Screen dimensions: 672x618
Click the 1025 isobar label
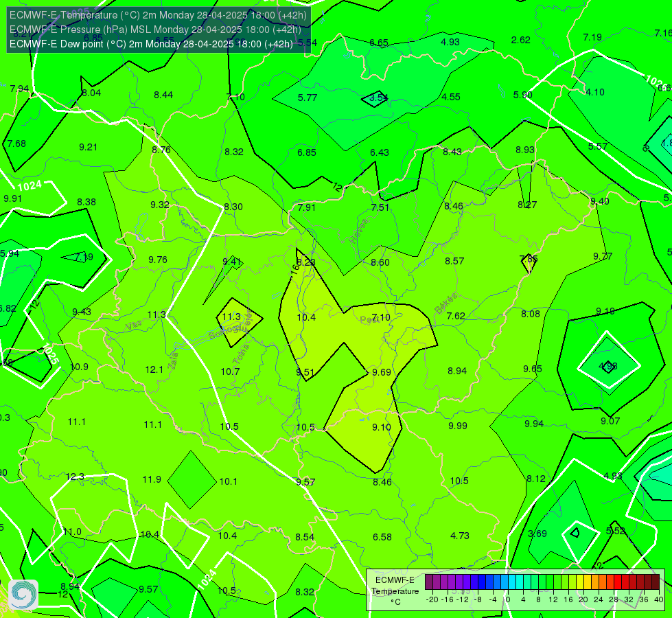pos(50,354)
